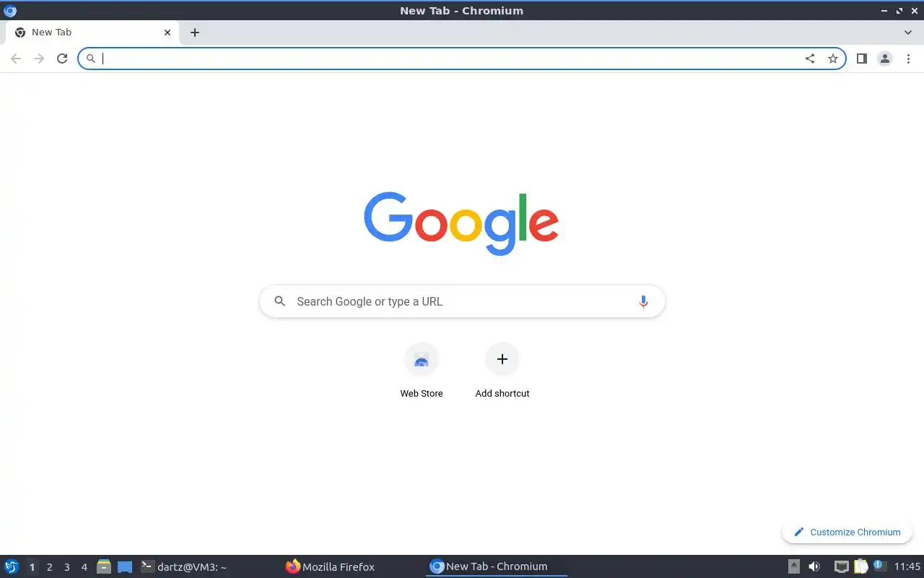Screen dimensions: 924x578
Task: Open the volume control in tray
Action: coord(814,566)
